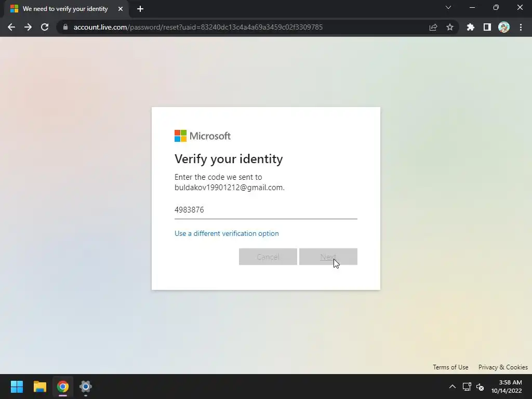Reload the current page
Screen dimensions: 532x399
pyautogui.click(x=45, y=27)
